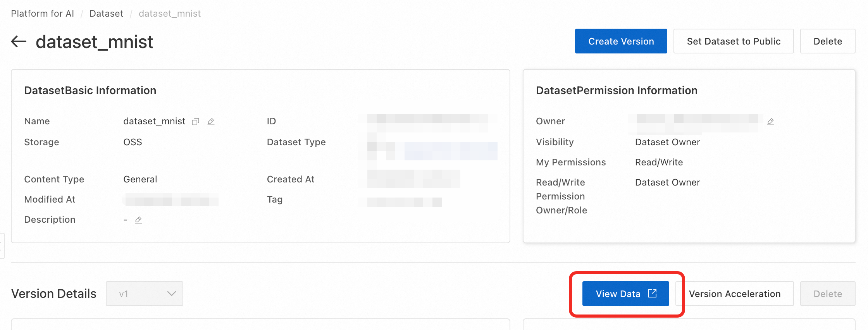Edit the Owner with pencil icon
This screenshot has height=330, width=868.
771,122
